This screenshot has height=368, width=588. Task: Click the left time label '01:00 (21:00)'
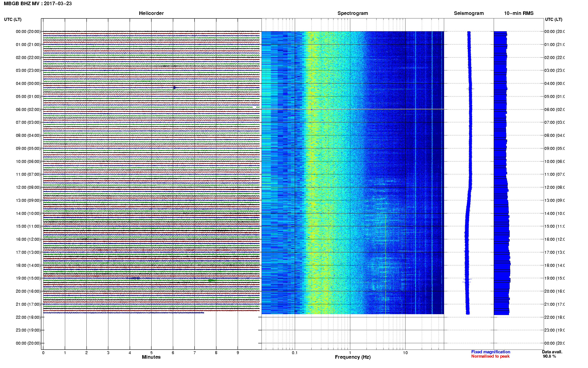pos(28,44)
